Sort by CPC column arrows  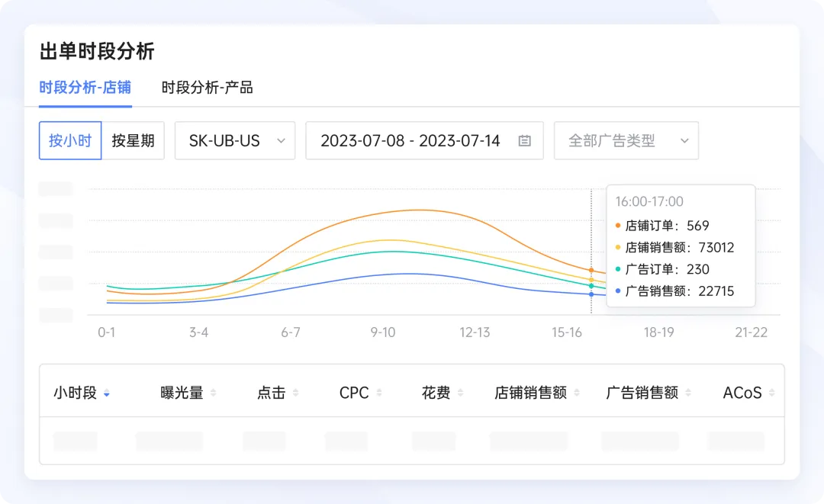379,393
